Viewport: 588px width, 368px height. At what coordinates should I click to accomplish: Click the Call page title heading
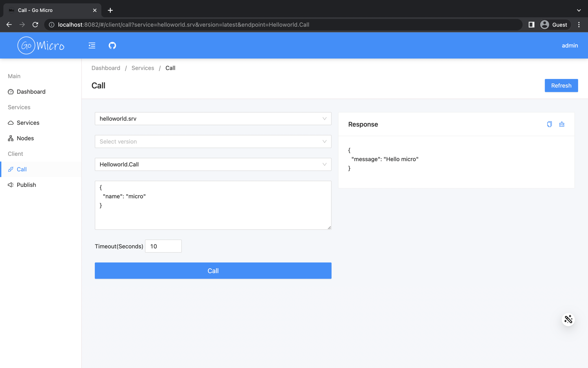click(x=98, y=85)
